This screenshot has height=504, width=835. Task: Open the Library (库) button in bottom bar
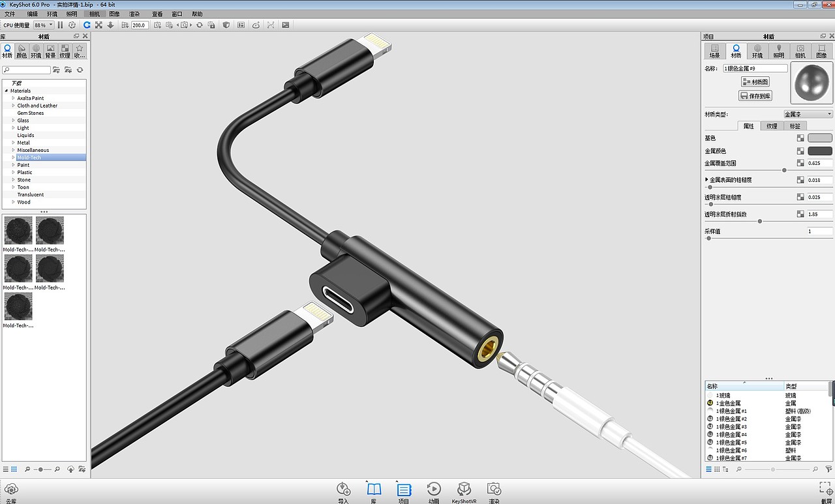(x=374, y=492)
